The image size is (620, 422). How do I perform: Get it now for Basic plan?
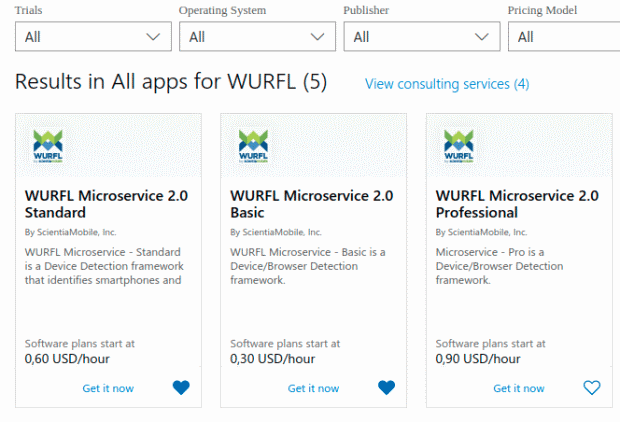314,388
